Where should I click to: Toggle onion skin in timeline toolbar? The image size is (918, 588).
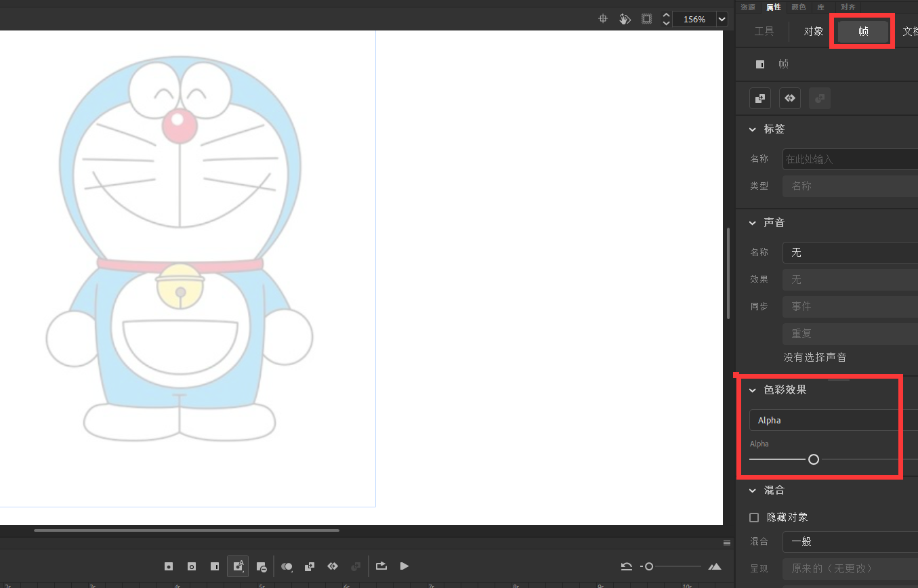(x=287, y=566)
